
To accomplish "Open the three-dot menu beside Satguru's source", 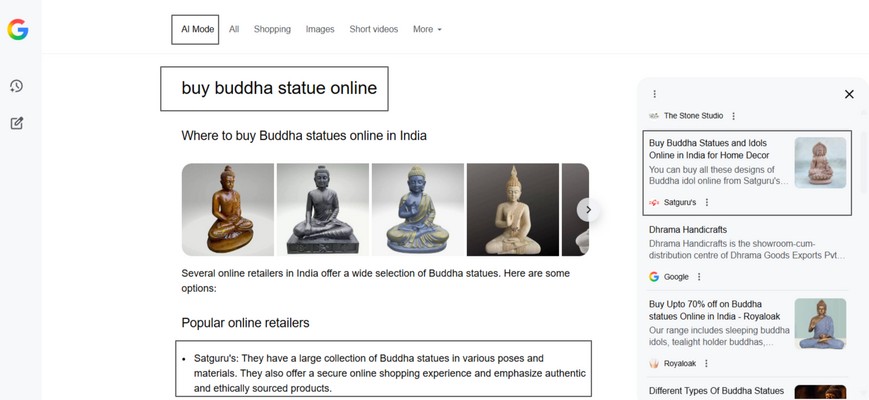I will point(707,202).
